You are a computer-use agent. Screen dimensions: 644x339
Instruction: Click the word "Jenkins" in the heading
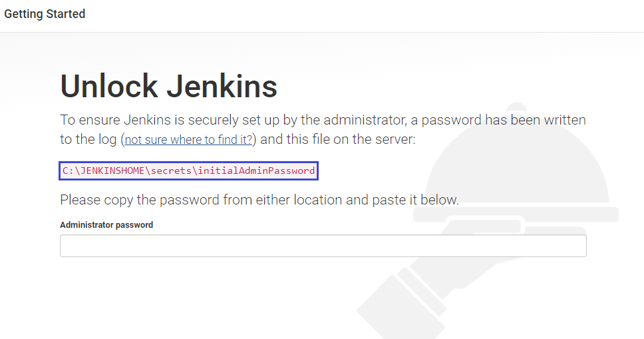coord(222,86)
